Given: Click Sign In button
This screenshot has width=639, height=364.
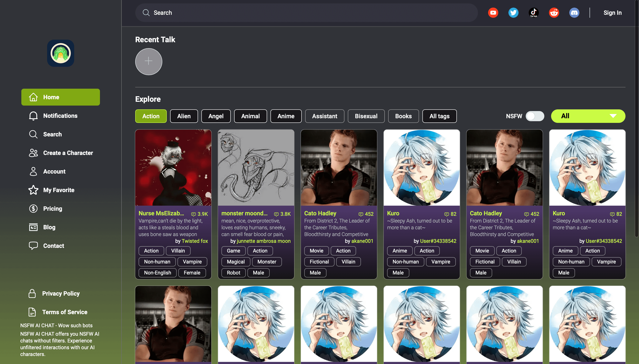Looking at the screenshot, I should click(613, 13).
